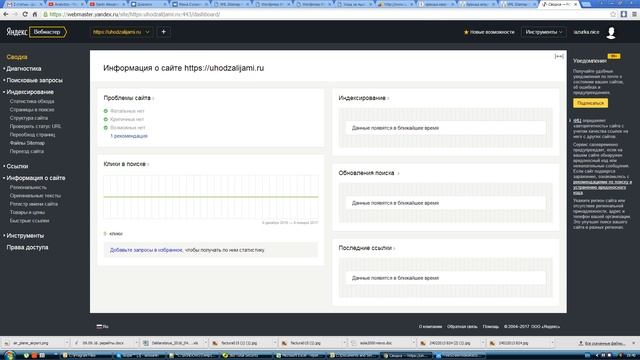Click the extension icon beside the bookmark star

(624, 14)
